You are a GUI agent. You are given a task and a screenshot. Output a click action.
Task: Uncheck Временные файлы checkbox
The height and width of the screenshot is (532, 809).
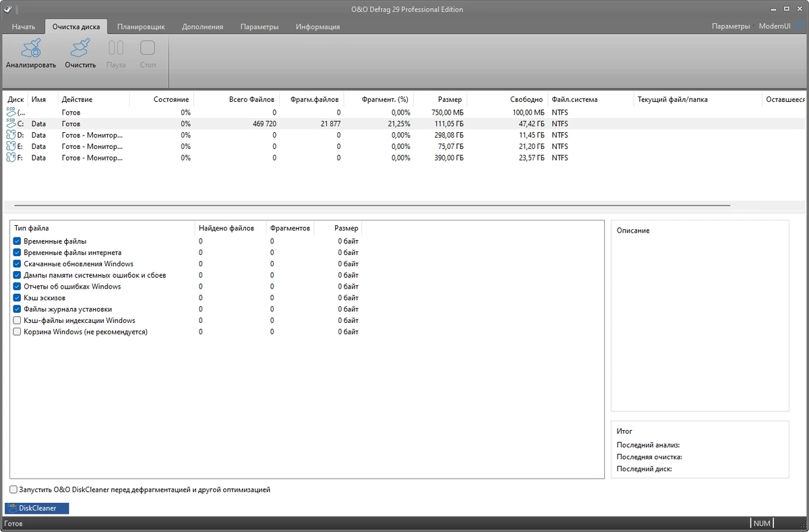18,241
